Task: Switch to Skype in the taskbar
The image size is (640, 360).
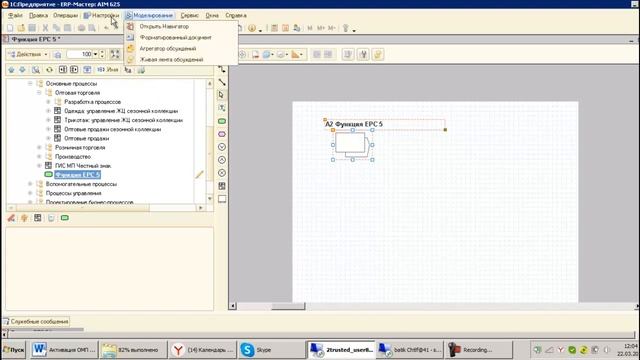Action: (x=270, y=350)
